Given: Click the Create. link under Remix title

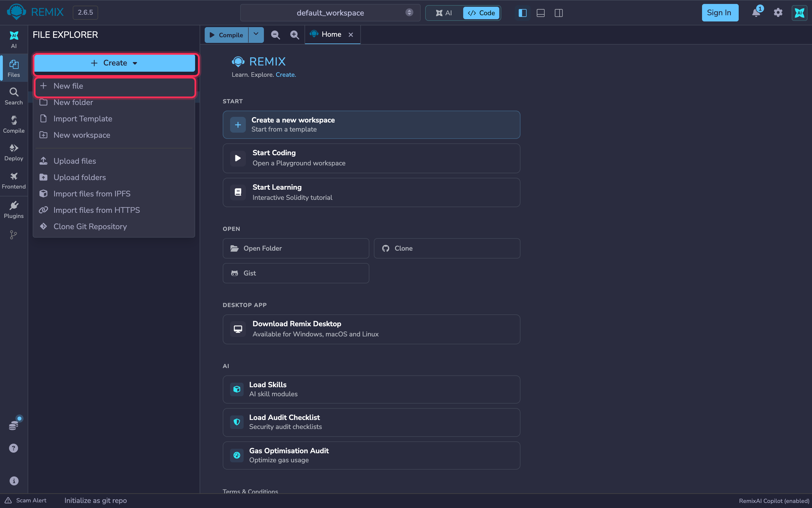Looking at the screenshot, I should tap(286, 75).
